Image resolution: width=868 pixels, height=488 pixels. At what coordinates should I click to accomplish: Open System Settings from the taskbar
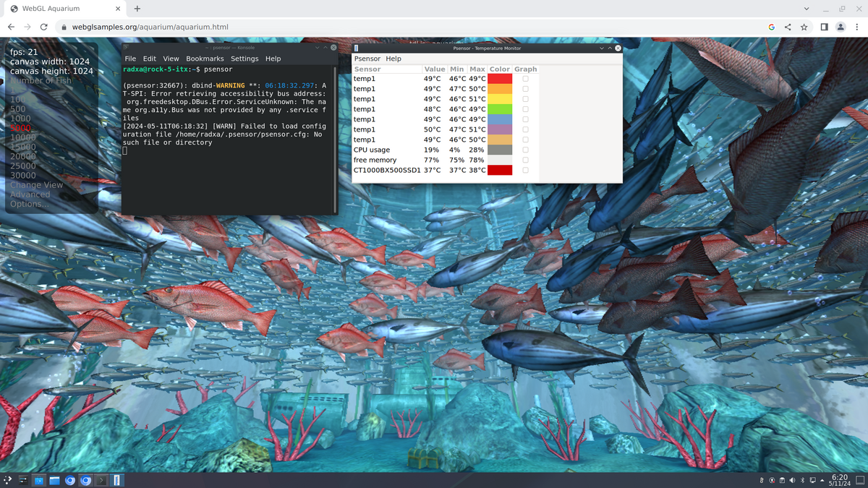(23, 480)
